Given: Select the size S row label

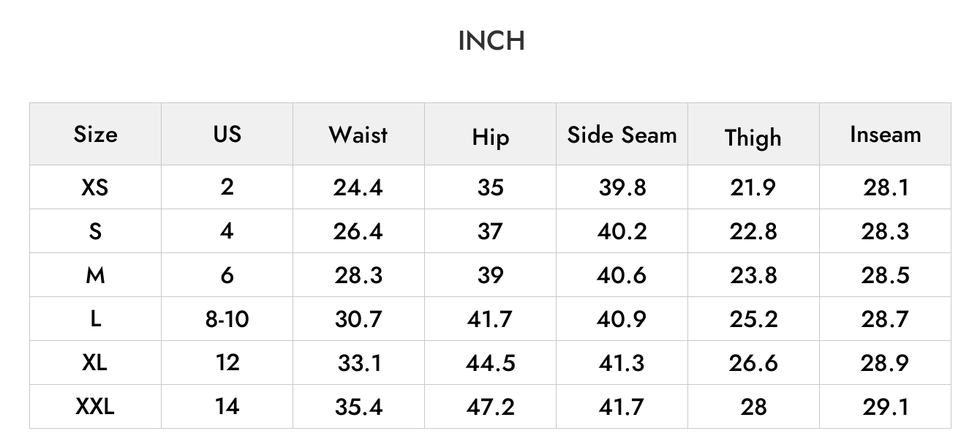Looking at the screenshot, I should pyautogui.click(x=95, y=231).
